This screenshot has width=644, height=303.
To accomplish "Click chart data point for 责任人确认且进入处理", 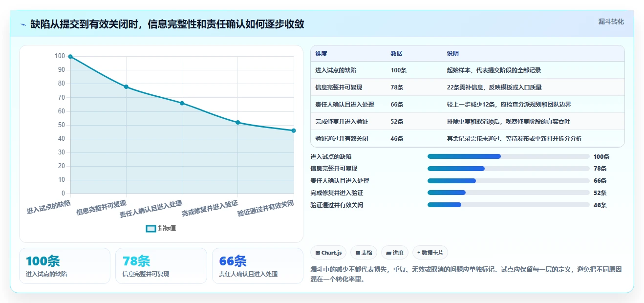I will tap(182, 103).
